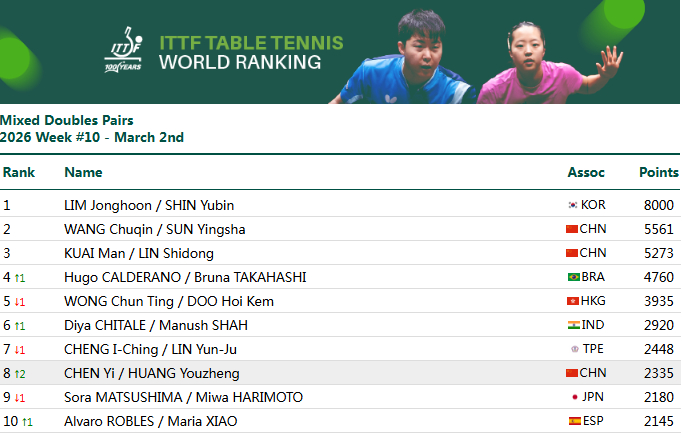Click the ITTF Table Tennis World Ranking title
Image resolution: width=684 pixels, height=435 pixels.
pos(251,53)
